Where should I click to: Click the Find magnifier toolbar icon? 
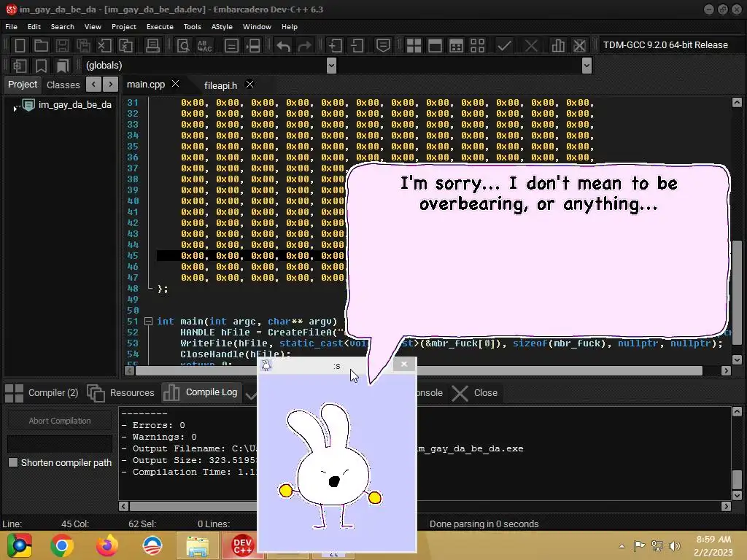click(183, 46)
